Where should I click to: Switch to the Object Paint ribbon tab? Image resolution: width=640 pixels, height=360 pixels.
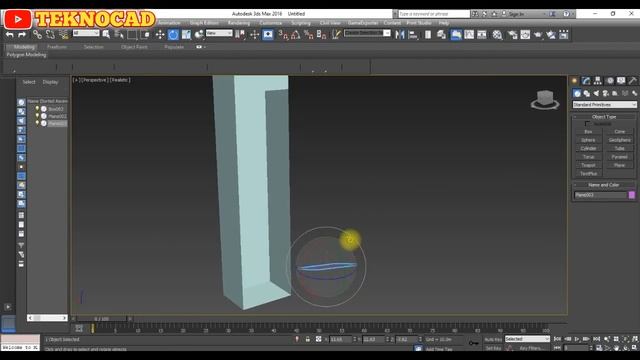(134, 47)
